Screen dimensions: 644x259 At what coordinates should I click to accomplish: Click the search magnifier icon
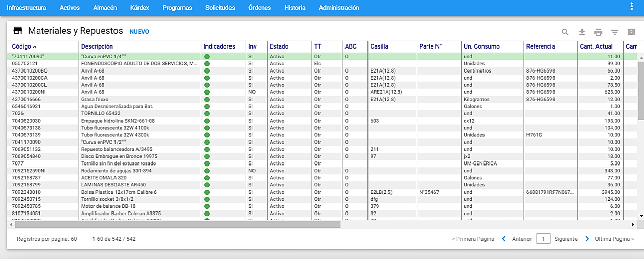click(x=565, y=32)
